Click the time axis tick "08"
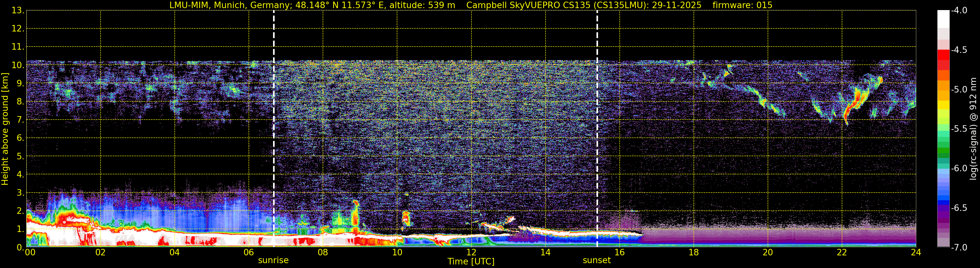Viewport: 980px width, 268px height. coord(323,252)
